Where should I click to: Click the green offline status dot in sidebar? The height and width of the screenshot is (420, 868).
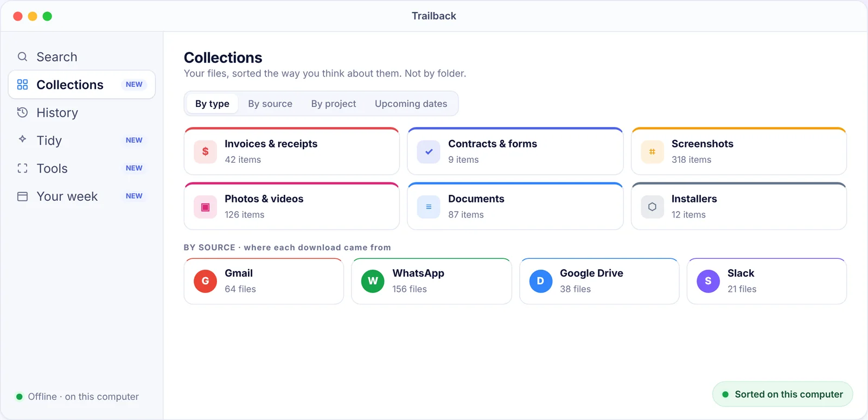coord(20,397)
